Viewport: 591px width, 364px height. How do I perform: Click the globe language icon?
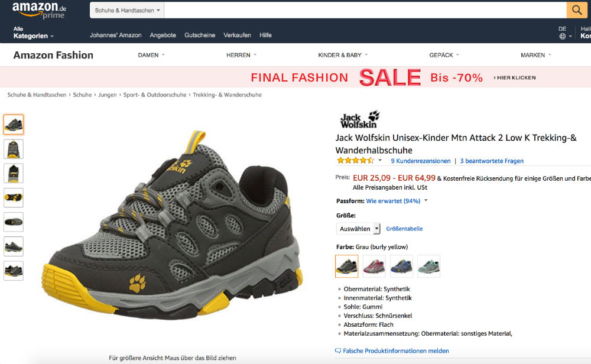(x=563, y=36)
